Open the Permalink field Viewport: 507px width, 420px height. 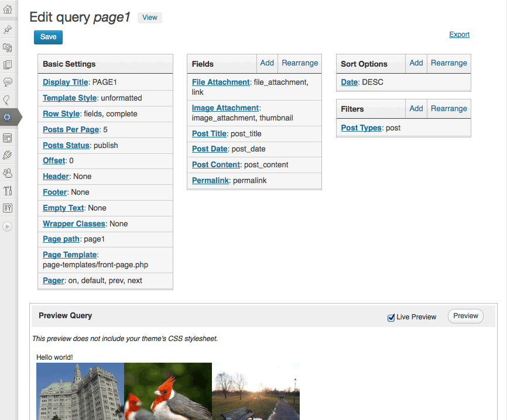[x=211, y=181]
